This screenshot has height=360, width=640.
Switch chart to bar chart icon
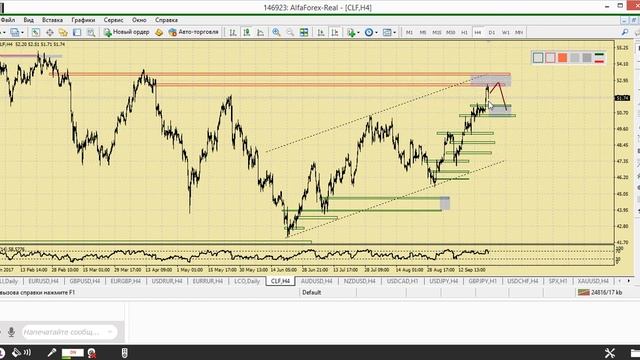pos(233,32)
